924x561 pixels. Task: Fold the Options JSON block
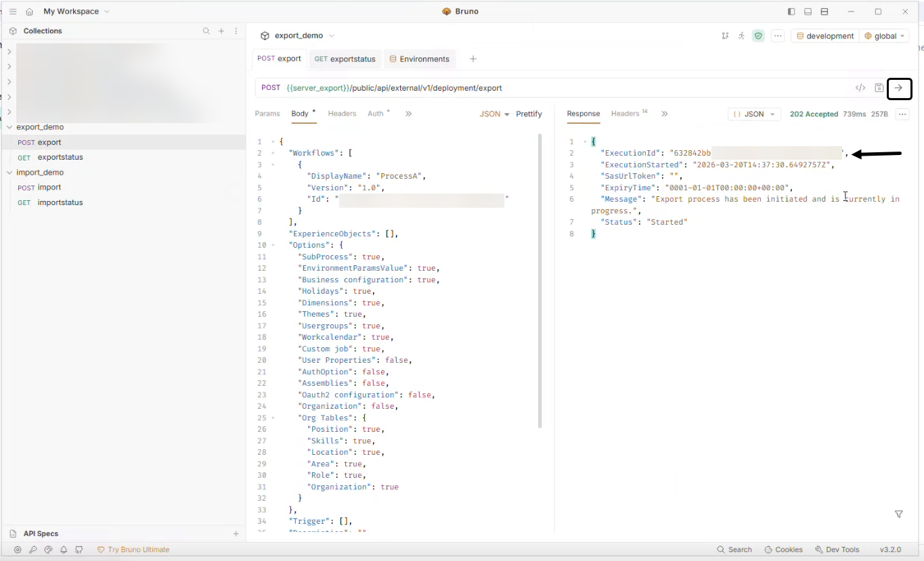(x=273, y=245)
